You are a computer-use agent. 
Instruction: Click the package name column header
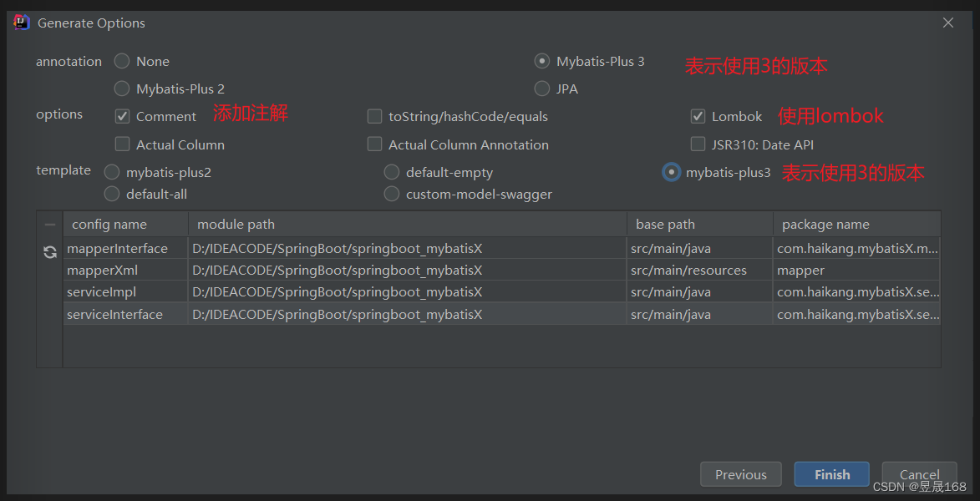click(857, 225)
